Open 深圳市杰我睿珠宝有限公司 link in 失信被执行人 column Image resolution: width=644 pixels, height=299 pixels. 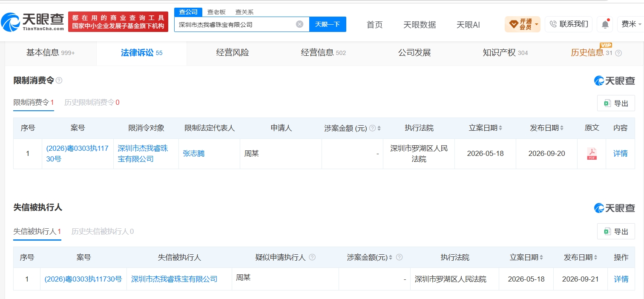click(174, 279)
